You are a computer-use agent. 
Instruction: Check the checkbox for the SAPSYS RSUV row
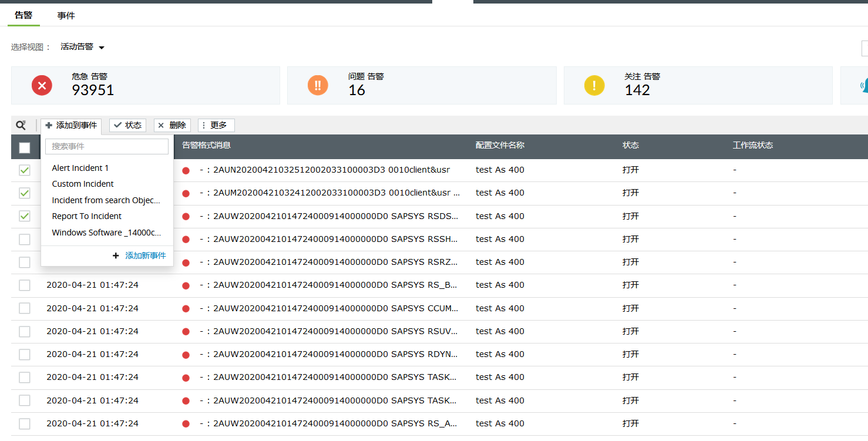pos(25,331)
